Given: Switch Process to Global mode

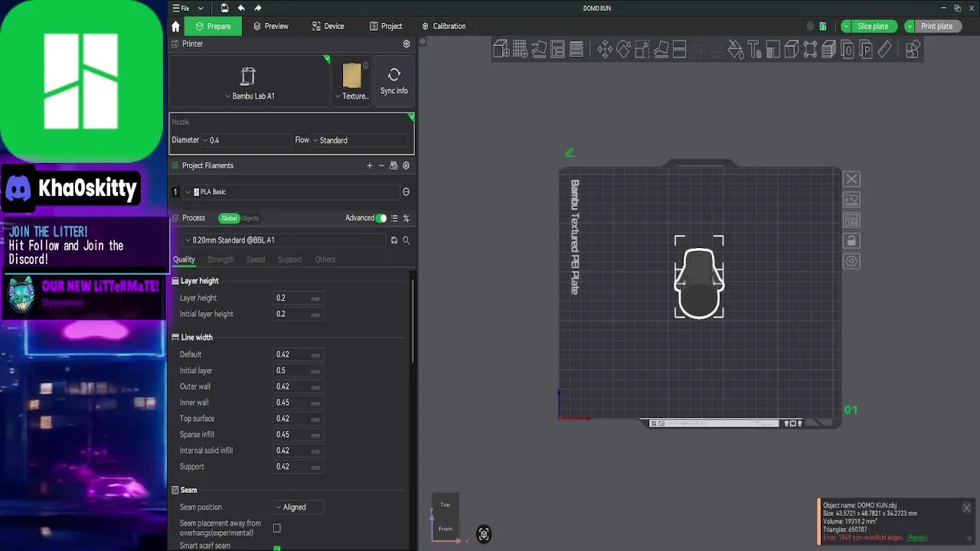Looking at the screenshot, I should pos(229,218).
